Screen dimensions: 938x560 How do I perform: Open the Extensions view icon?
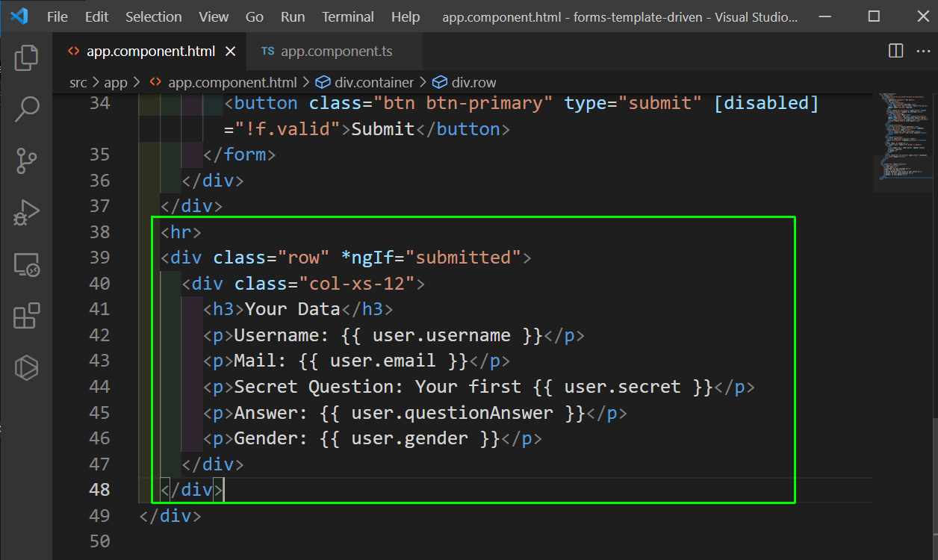[26, 316]
